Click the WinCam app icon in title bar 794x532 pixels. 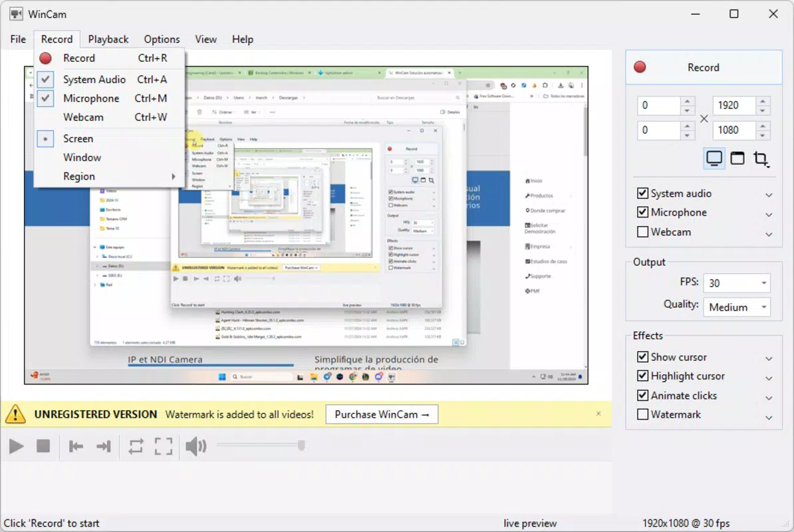[x=16, y=14]
